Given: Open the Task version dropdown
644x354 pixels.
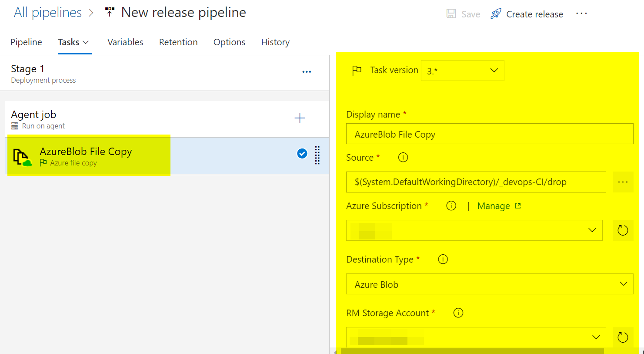Looking at the screenshot, I should 462,71.
